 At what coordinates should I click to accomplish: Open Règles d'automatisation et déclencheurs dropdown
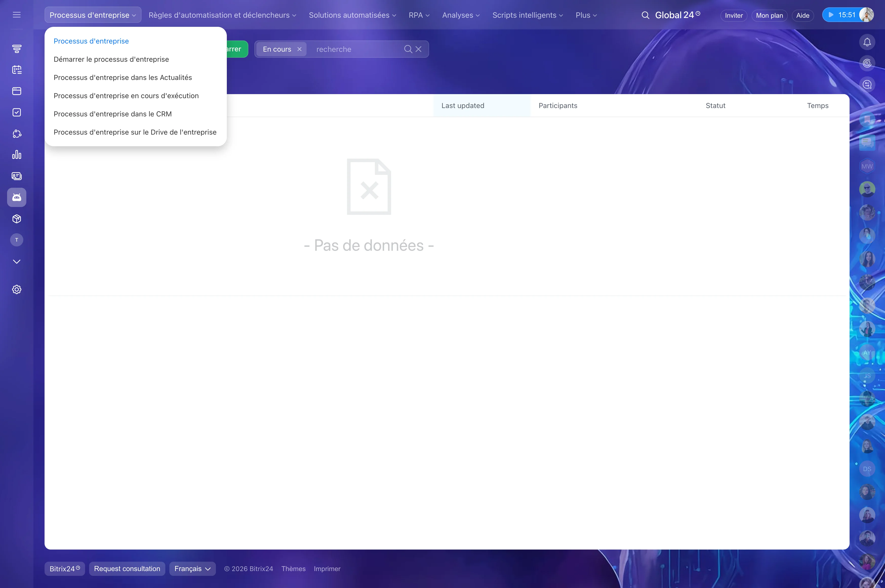[222, 15]
